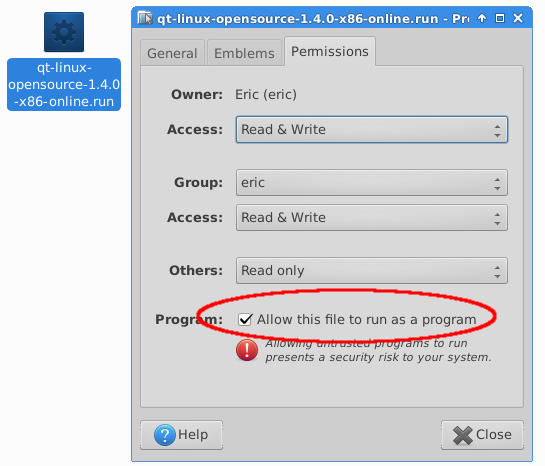
Task: Switch to the General tab
Action: (172, 53)
